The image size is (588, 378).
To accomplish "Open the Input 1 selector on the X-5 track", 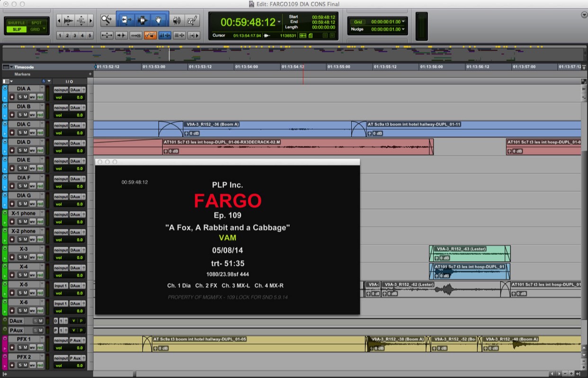I will coord(61,286).
